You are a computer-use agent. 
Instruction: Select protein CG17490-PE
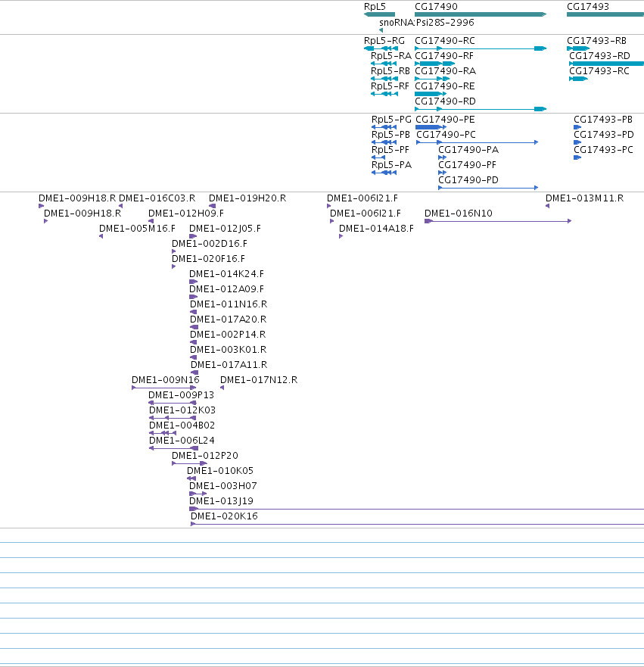(431, 127)
